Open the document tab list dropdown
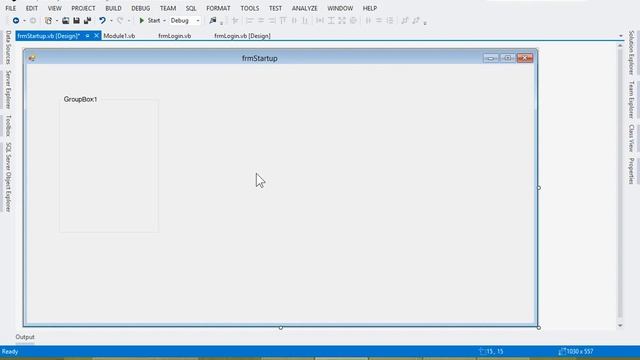This screenshot has height=360, width=640. pos(621,36)
